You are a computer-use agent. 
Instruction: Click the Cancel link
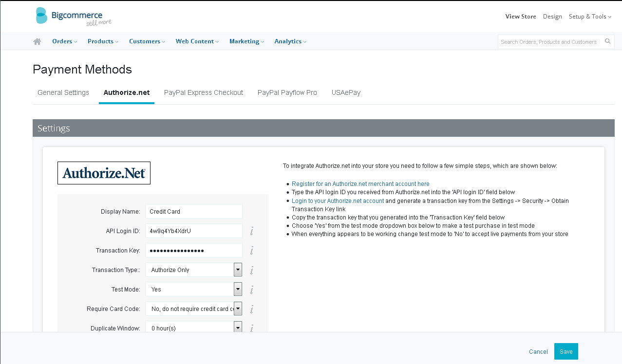[x=538, y=352]
